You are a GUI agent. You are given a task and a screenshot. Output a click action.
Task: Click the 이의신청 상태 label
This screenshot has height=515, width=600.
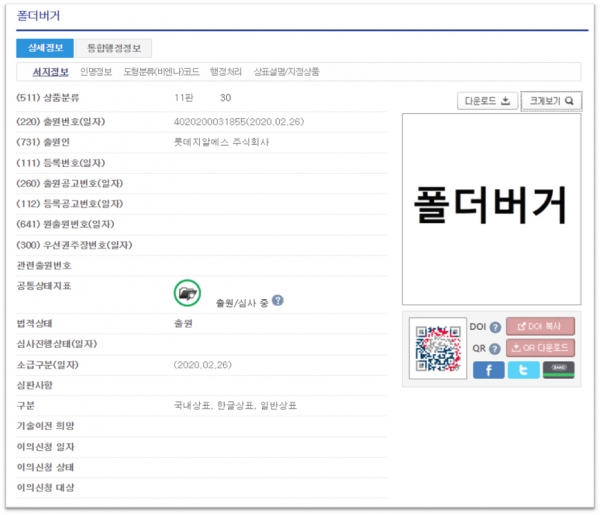[45, 467]
